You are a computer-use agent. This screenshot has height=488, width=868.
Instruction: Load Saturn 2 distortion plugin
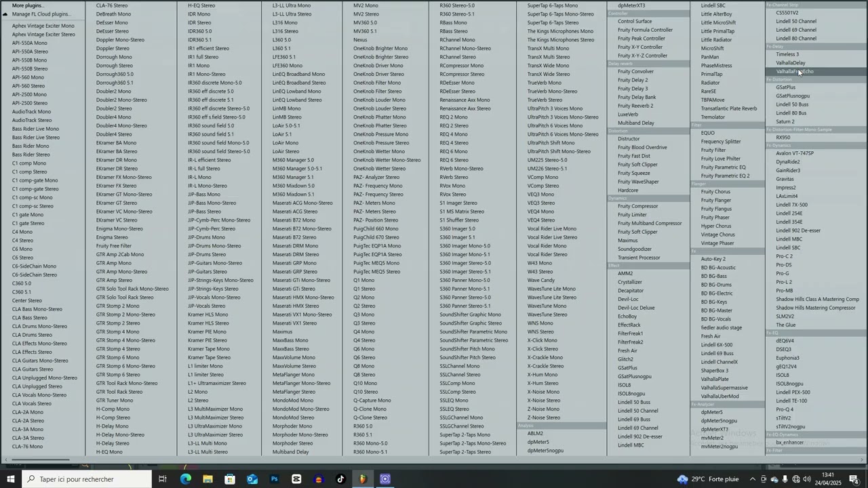point(785,122)
